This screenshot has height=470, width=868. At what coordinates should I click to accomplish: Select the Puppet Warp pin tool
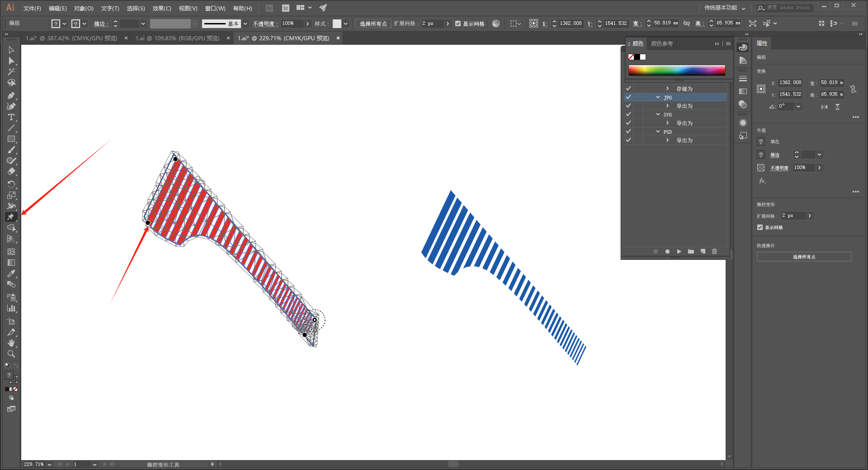[x=11, y=217]
